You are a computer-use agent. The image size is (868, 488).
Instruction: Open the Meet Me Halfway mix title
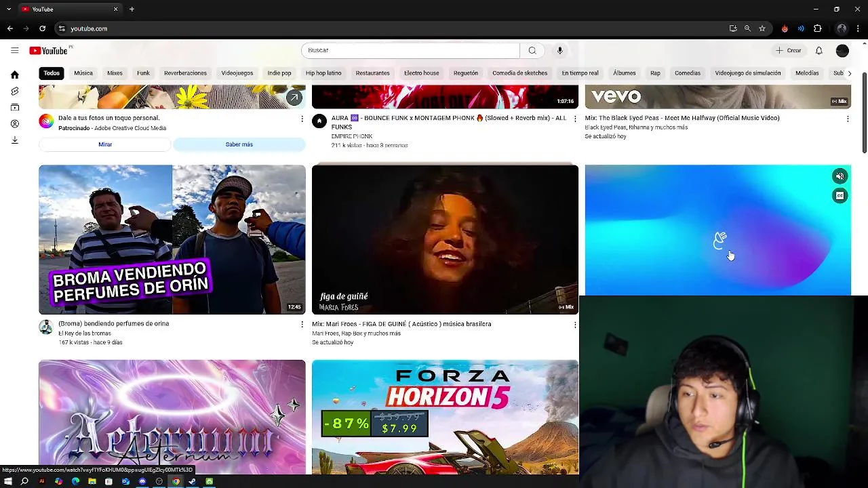tap(682, 118)
